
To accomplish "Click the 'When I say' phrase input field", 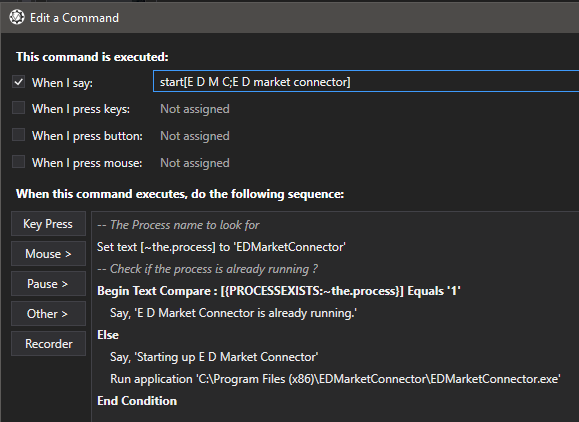I will 366,82.
